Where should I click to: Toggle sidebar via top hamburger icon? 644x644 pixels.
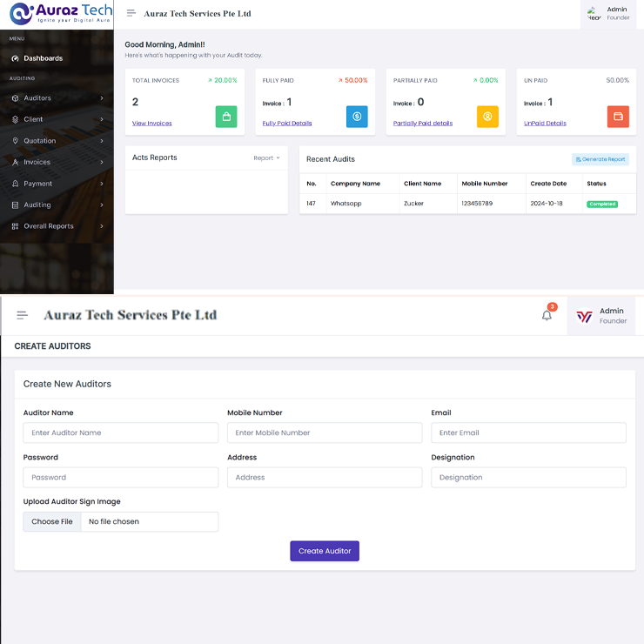131,13
